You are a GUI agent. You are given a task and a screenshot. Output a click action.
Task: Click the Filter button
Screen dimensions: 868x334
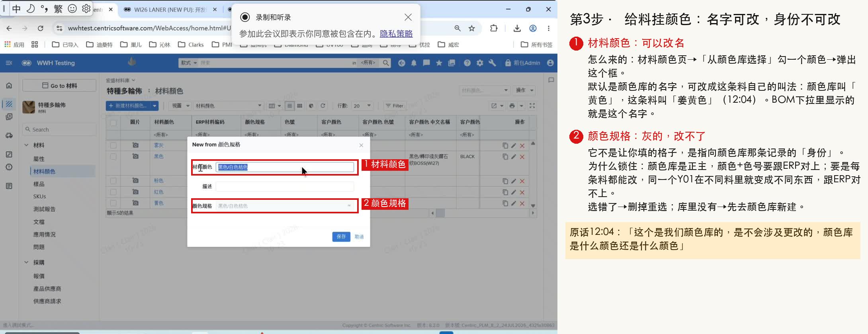(x=394, y=106)
